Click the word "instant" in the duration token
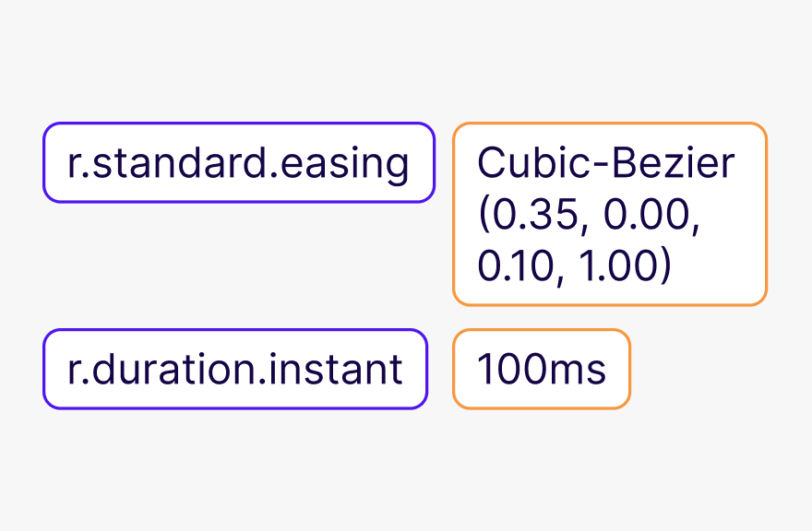Screen dimensions: 812x531 pos(348,369)
